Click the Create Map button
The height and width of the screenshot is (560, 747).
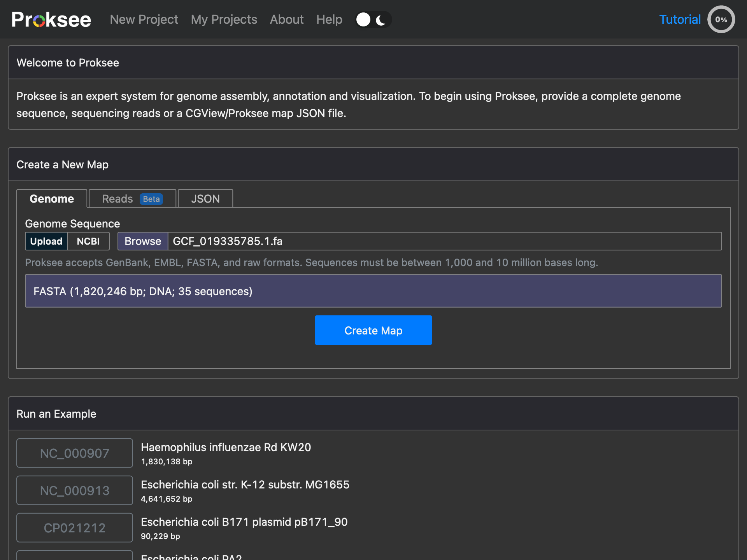pyautogui.click(x=373, y=330)
